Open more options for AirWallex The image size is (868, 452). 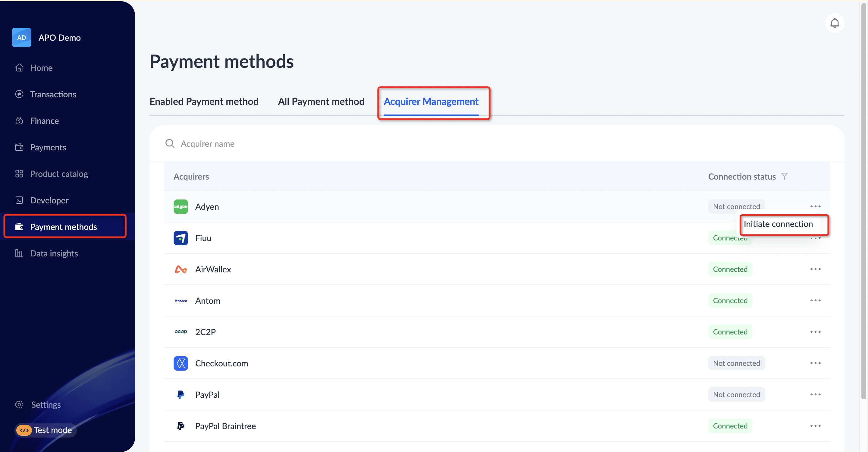tap(815, 269)
